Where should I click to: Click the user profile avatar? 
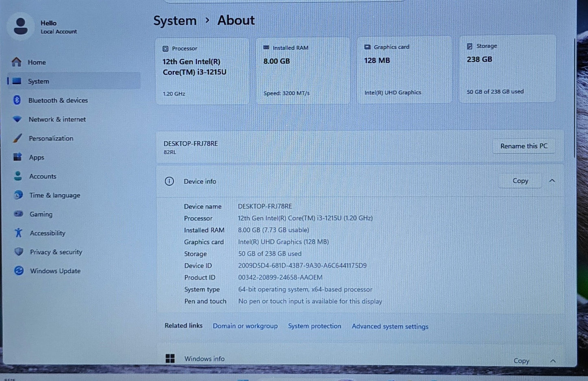pos(21,26)
